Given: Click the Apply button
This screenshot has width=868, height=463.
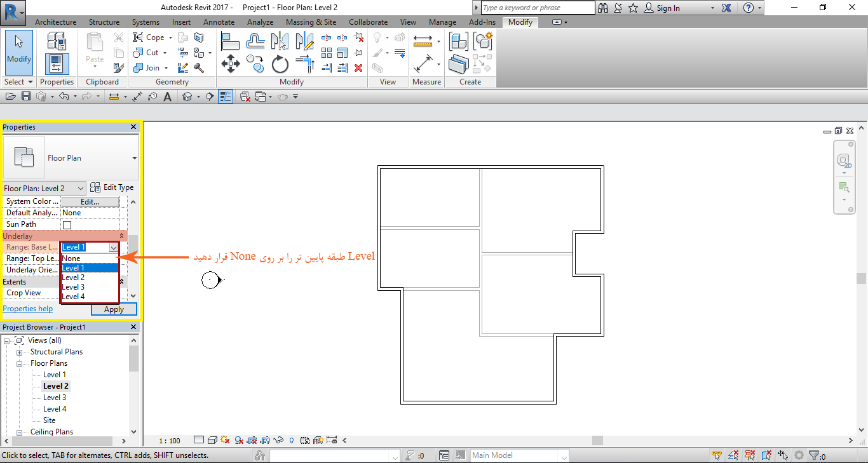Looking at the screenshot, I should click(x=114, y=309).
